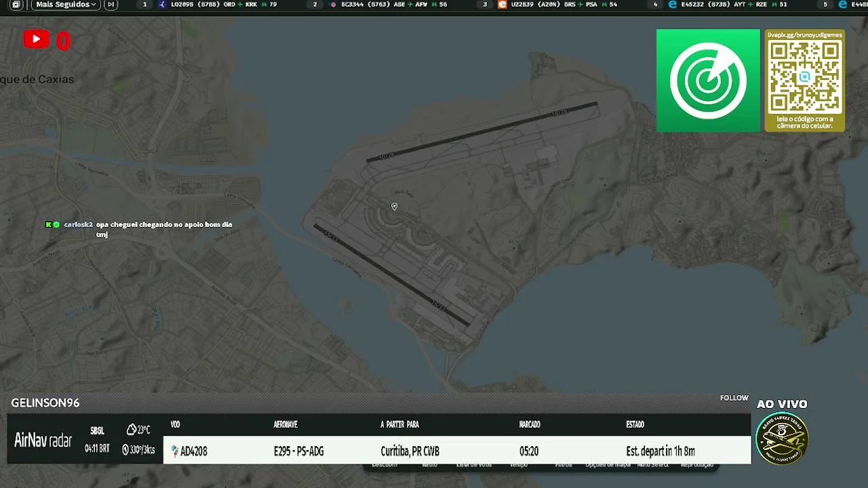Click the orange airline logo beside U22839
Image resolution: width=868 pixels, height=488 pixels.
click(502, 4)
